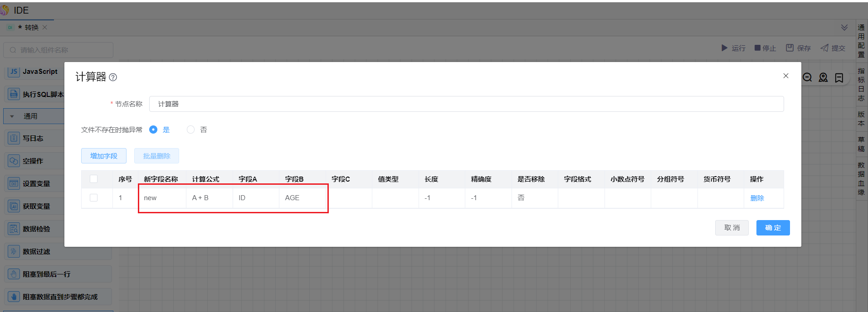Click the 写日志 component icon

click(x=14, y=138)
